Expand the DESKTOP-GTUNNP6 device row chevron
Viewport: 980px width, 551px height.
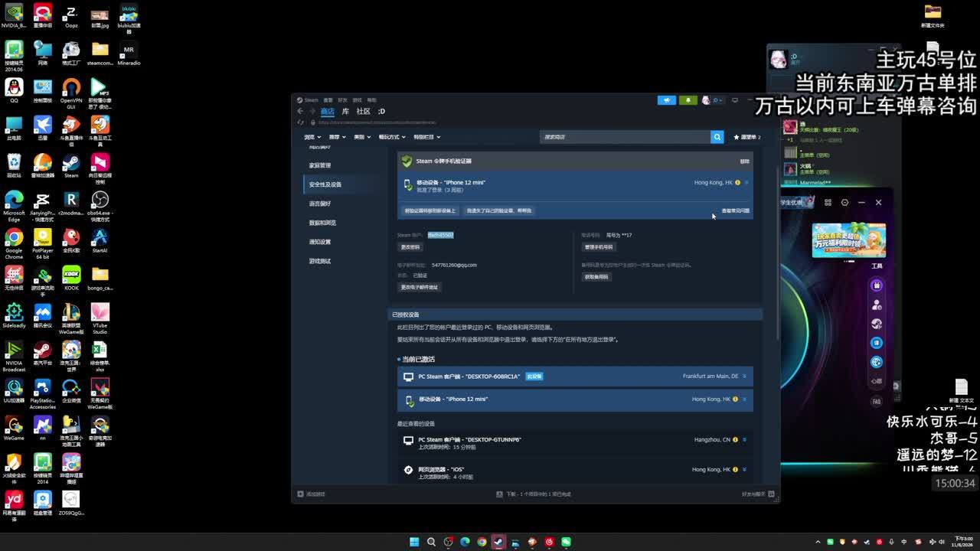click(x=744, y=440)
